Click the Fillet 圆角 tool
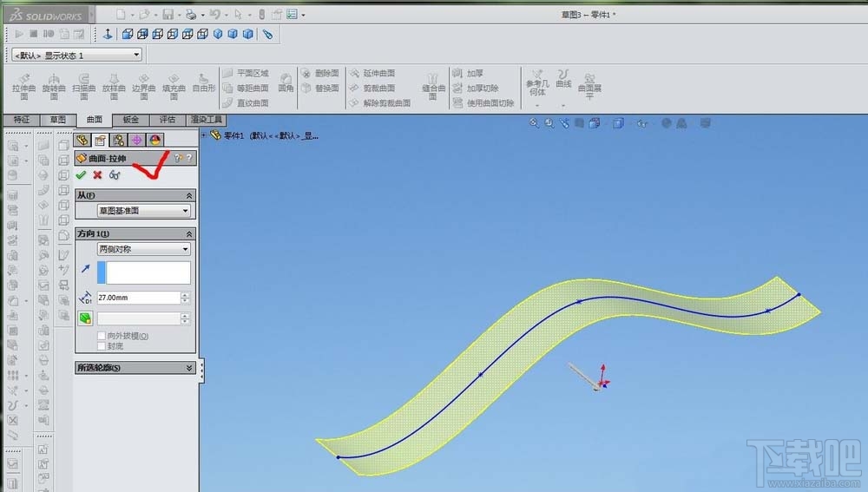The height and width of the screenshot is (492, 868). tap(286, 82)
